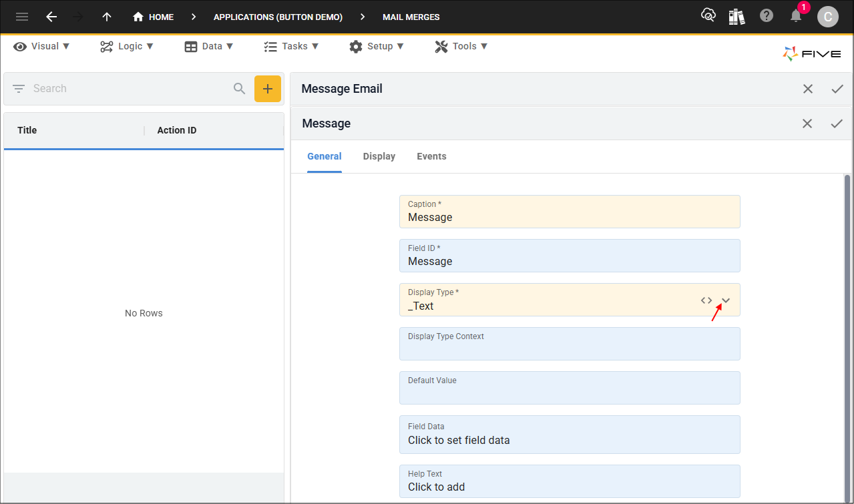Click the code icon in Display Type
This screenshot has height=504, width=854.
point(706,300)
